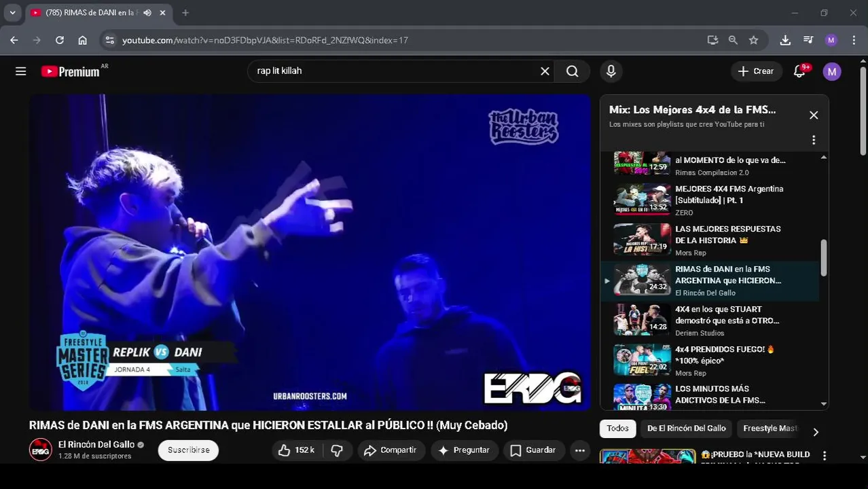
Task: Reload the page
Action: click(60, 40)
